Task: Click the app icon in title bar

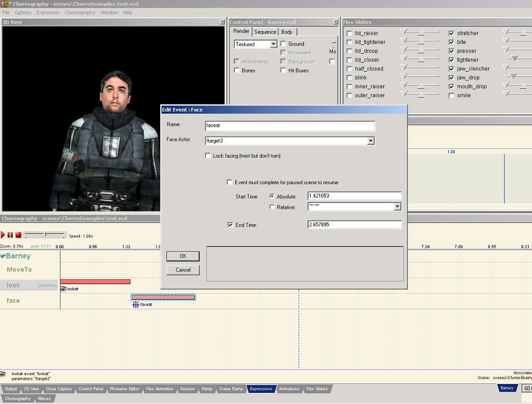Action: point(4,4)
